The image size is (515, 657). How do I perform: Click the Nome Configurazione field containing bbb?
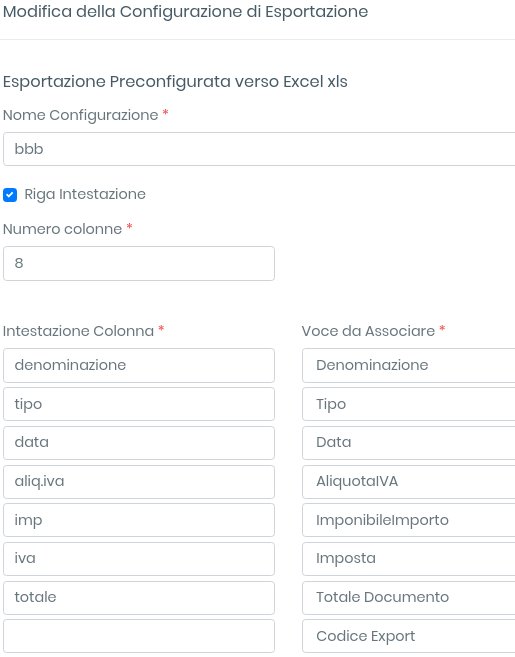coord(259,149)
